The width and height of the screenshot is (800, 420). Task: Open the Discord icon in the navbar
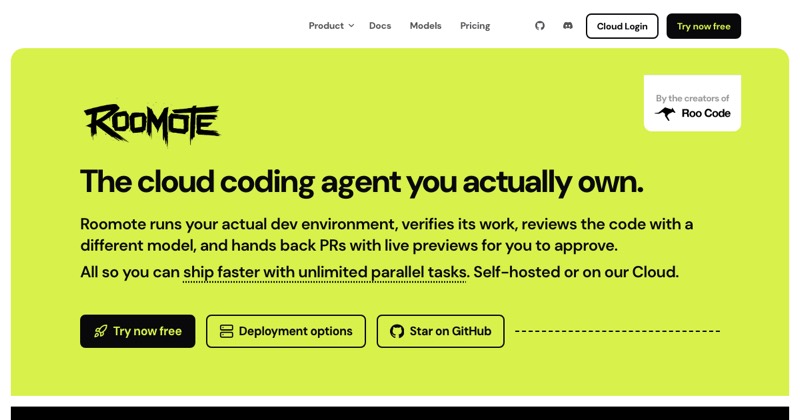(x=568, y=26)
